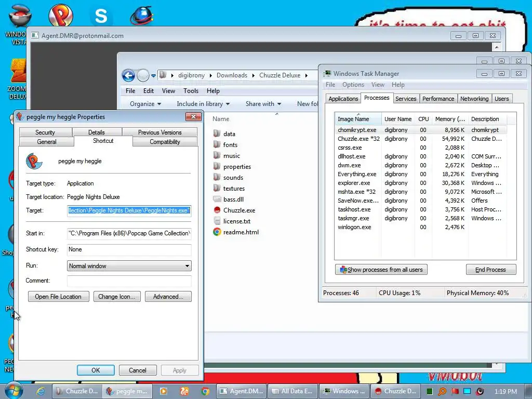Open the Applications tab in Task Manager
The height and width of the screenshot is (399, 532).
(x=343, y=99)
